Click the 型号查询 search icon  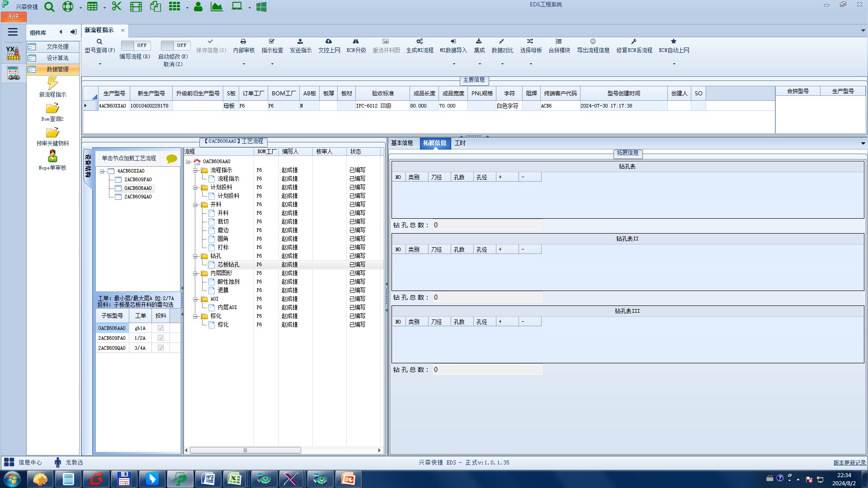click(99, 42)
